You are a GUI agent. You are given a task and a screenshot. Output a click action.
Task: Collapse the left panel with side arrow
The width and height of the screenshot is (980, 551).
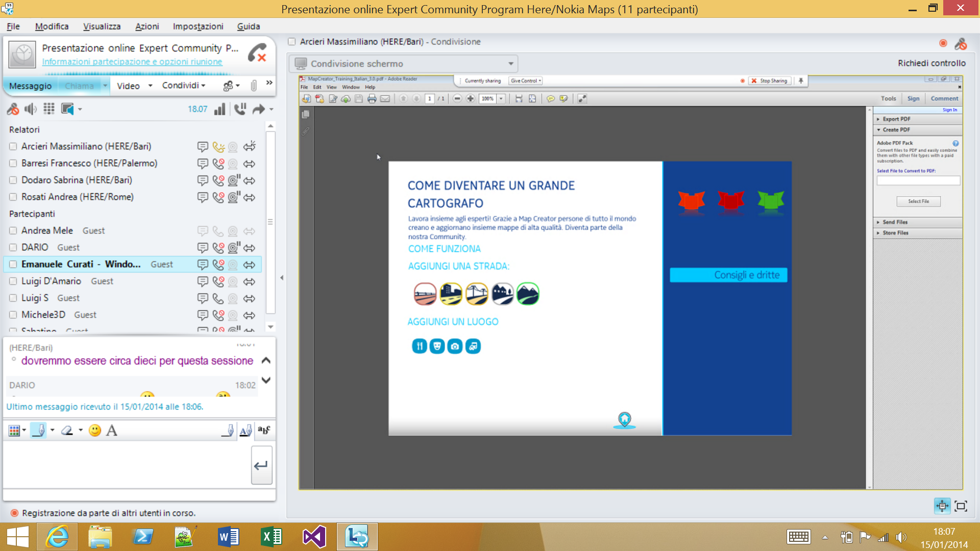click(281, 278)
